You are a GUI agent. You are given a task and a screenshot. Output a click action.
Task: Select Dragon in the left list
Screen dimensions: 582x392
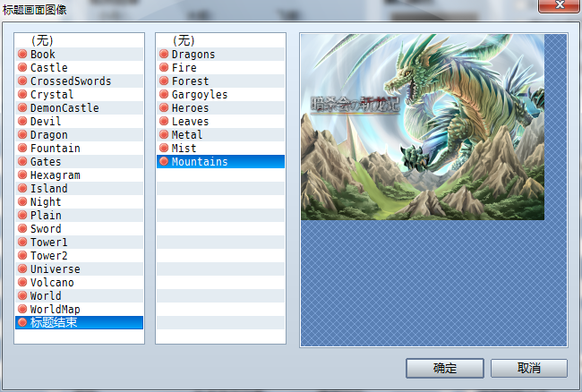pos(79,134)
